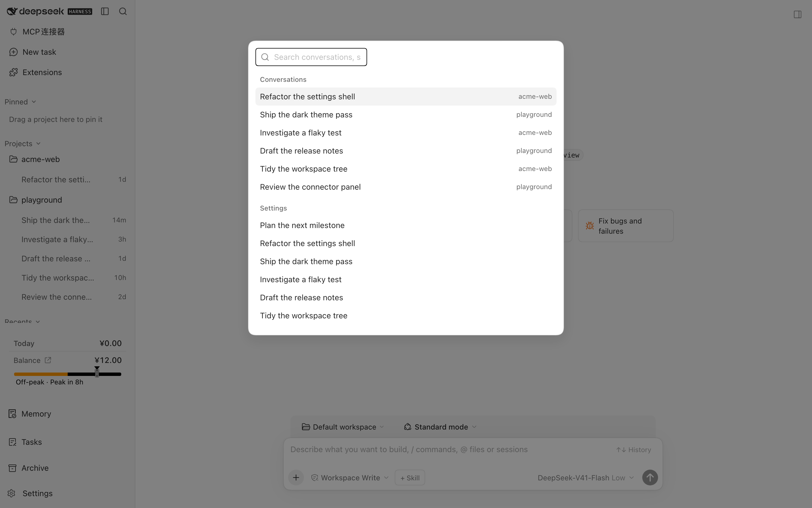Screen dimensions: 812x508
Task: Select Review the connector panel result
Action: pos(406,187)
